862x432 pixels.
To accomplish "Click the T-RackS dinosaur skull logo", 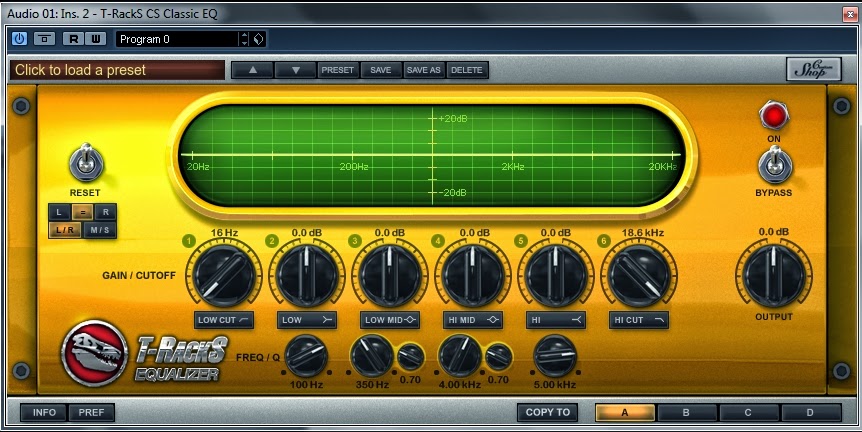I will [x=95, y=353].
